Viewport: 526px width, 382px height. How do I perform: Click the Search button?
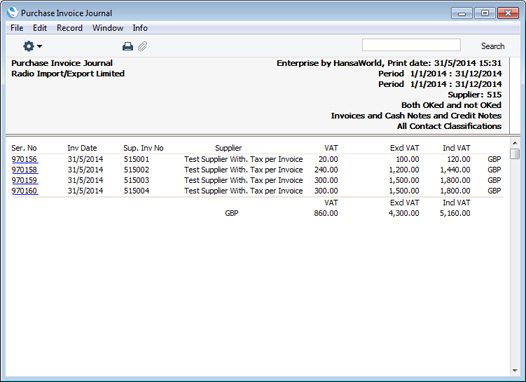click(492, 46)
